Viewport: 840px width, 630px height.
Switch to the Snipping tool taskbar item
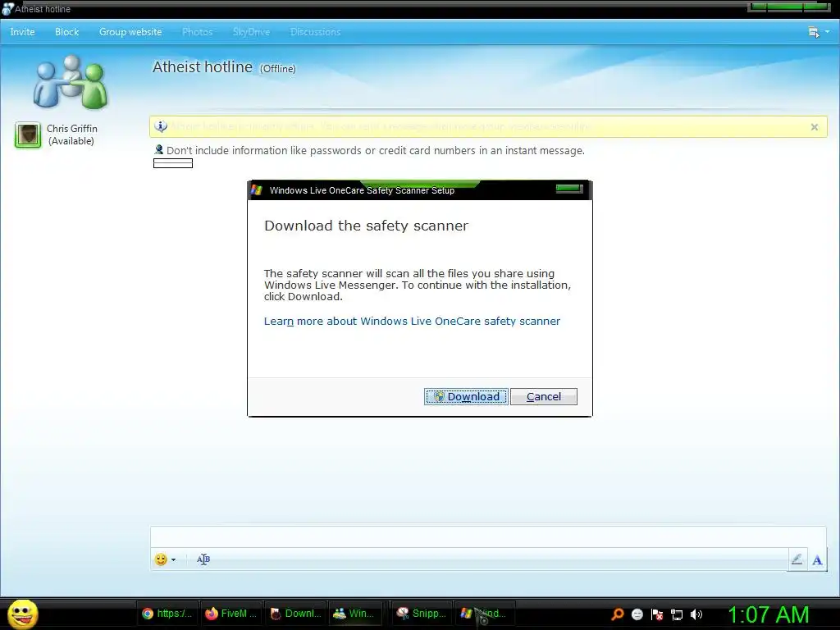click(422, 614)
